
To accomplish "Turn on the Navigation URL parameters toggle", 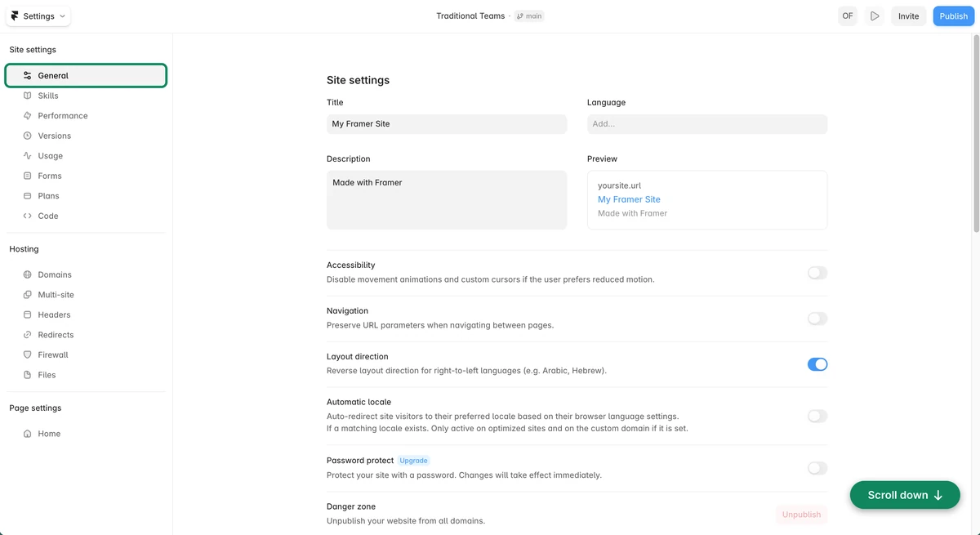I will coord(817,319).
